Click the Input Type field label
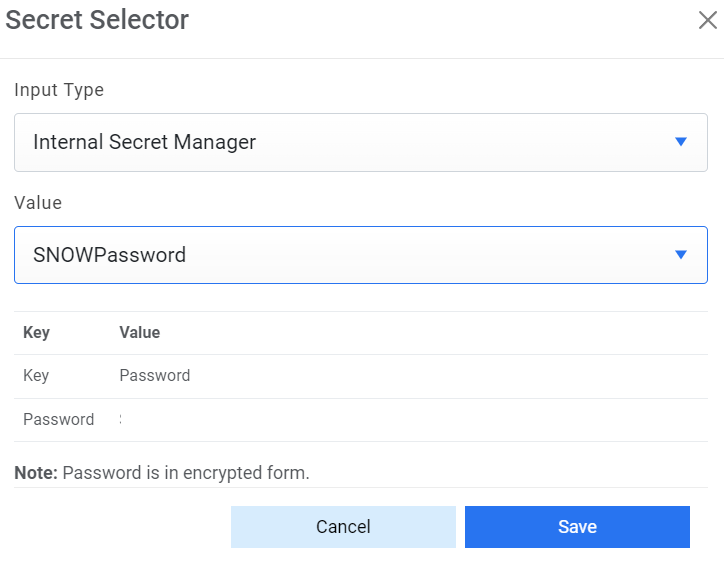This screenshot has height=562, width=724. [x=59, y=90]
